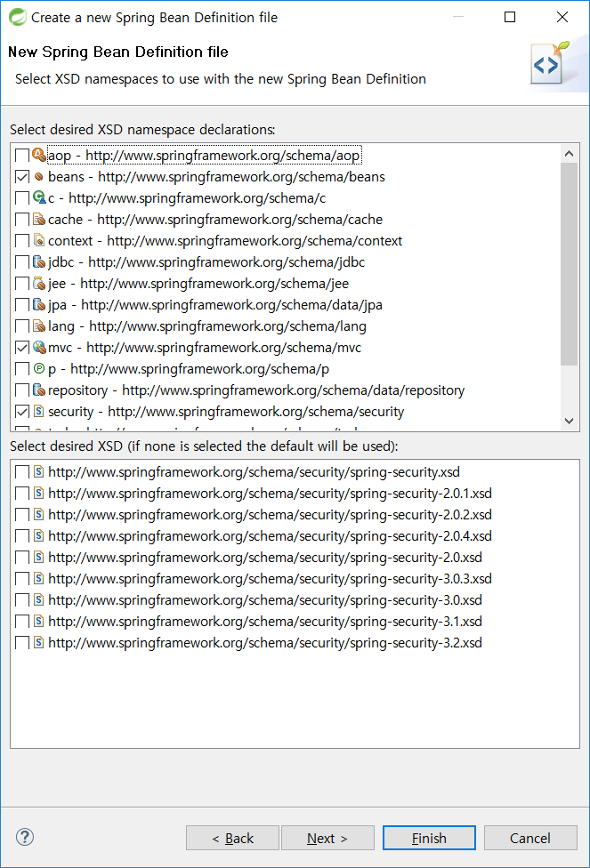Select the spring-security-2.0.4.xsd URL text
590x868 pixels.
(270, 536)
